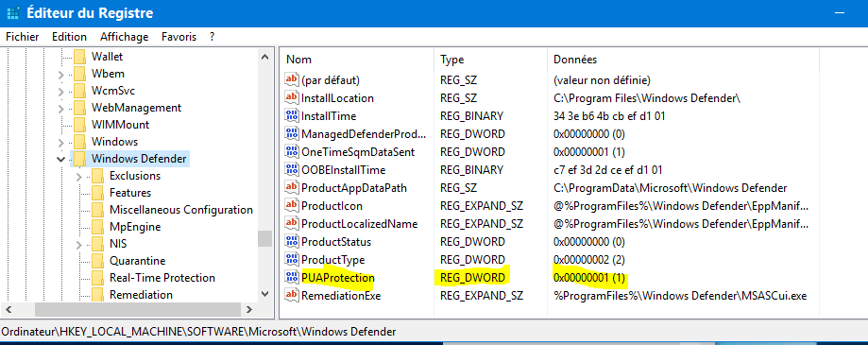This screenshot has width=868, height=345.
Task: Select the Real-Time Protection key
Action: click(162, 278)
